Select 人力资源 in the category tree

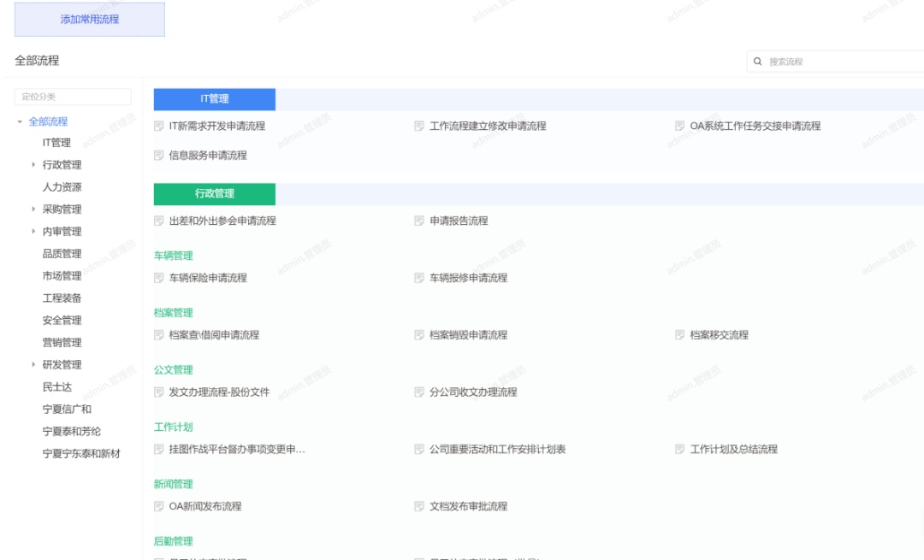click(62, 187)
